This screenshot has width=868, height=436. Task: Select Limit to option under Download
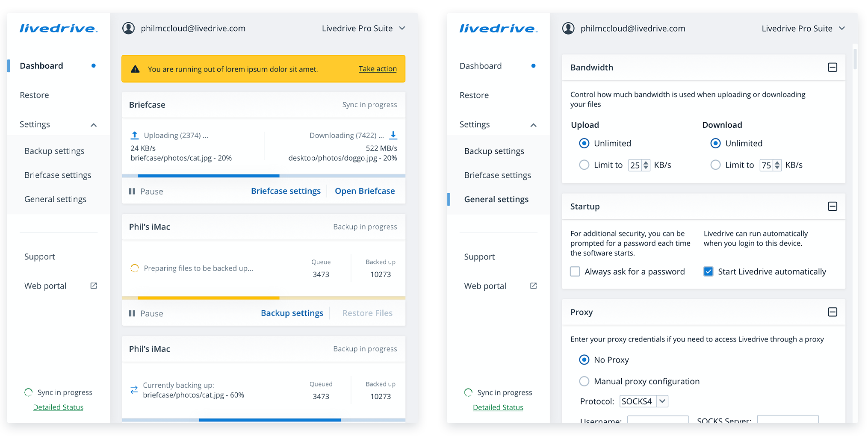pyautogui.click(x=715, y=165)
